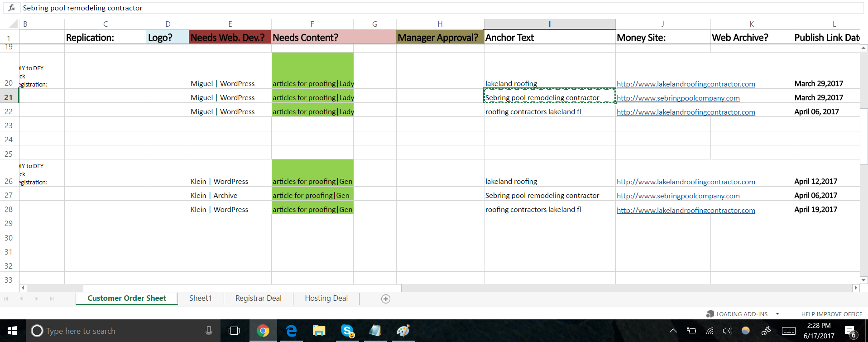Expand the Loading Add-ins dropdown arrow

[777, 314]
